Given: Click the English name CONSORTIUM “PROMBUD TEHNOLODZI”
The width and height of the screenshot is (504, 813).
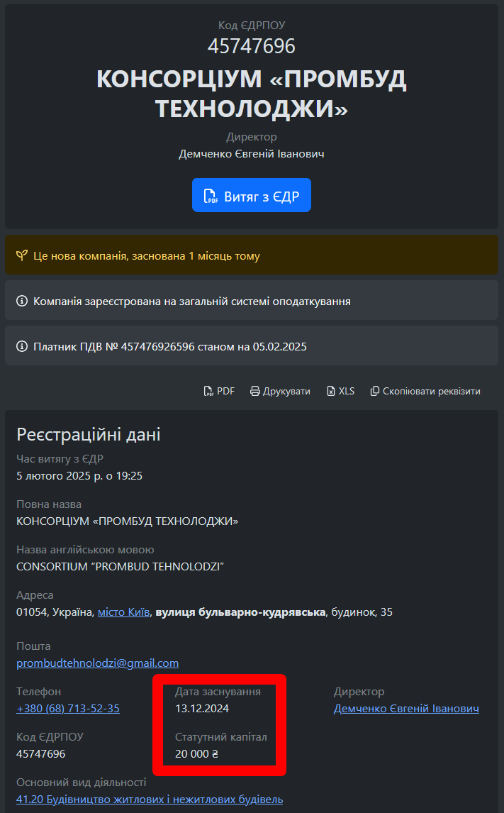Looking at the screenshot, I should 120,567.
